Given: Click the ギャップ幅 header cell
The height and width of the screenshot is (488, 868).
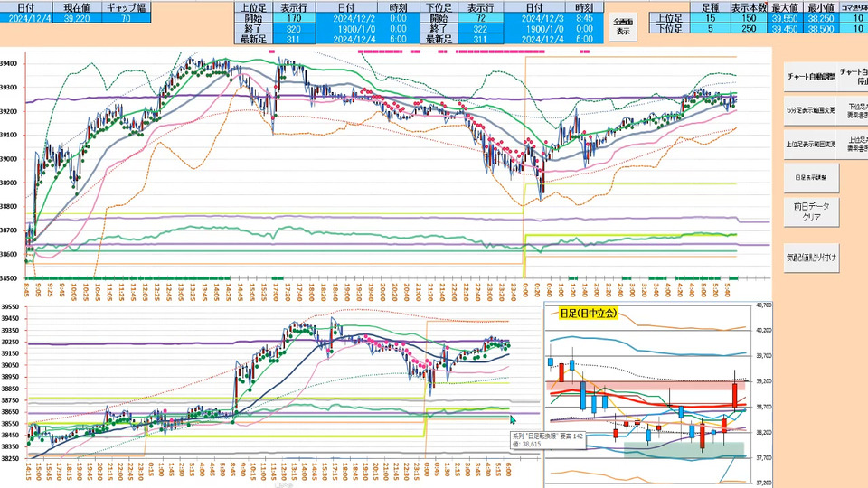Looking at the screenshot, I should (127, 8).
